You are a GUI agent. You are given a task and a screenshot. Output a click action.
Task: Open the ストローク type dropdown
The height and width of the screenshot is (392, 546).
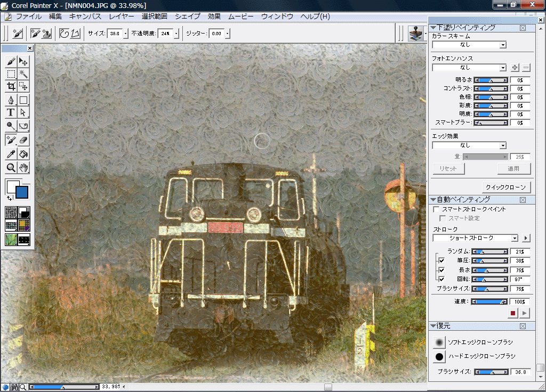pos(475,238)
